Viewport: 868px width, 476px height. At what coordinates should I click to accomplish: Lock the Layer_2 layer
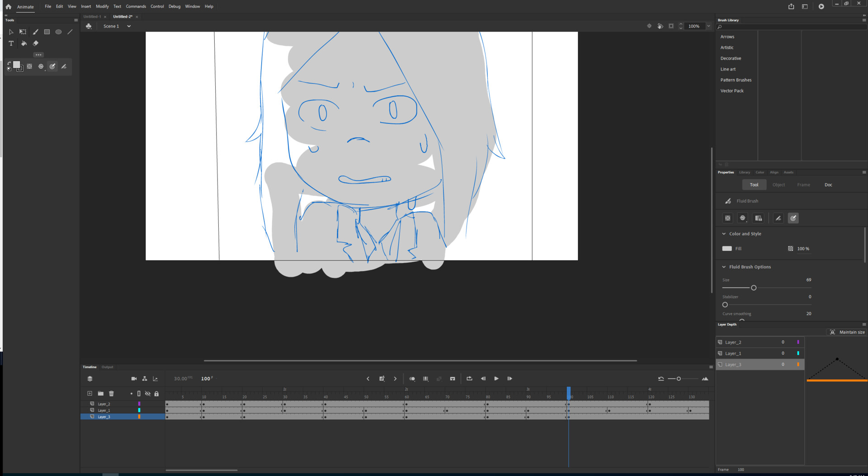156,404
